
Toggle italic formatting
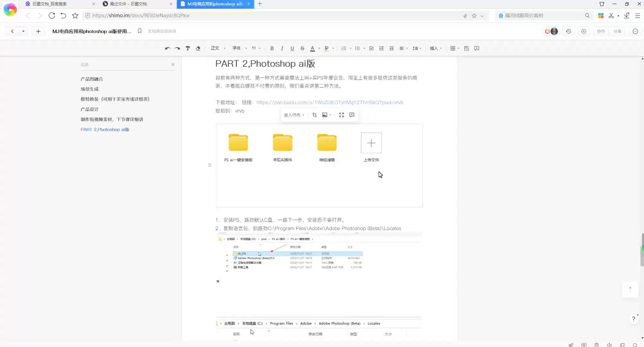(x=282, y=48)
